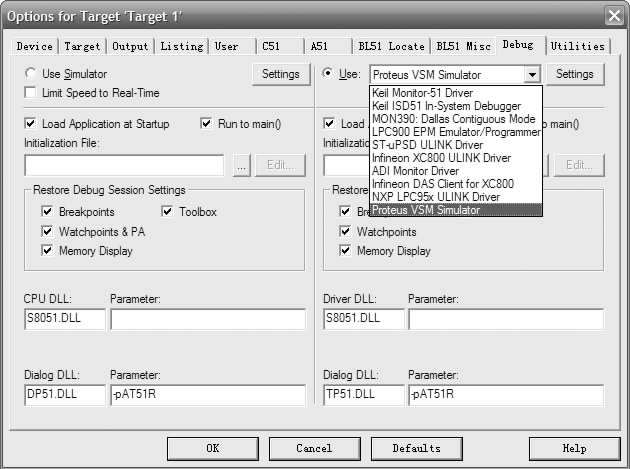This screenshot has height=469, width=630.
Task: Switch to the Device tab
Action: point(35,46)
